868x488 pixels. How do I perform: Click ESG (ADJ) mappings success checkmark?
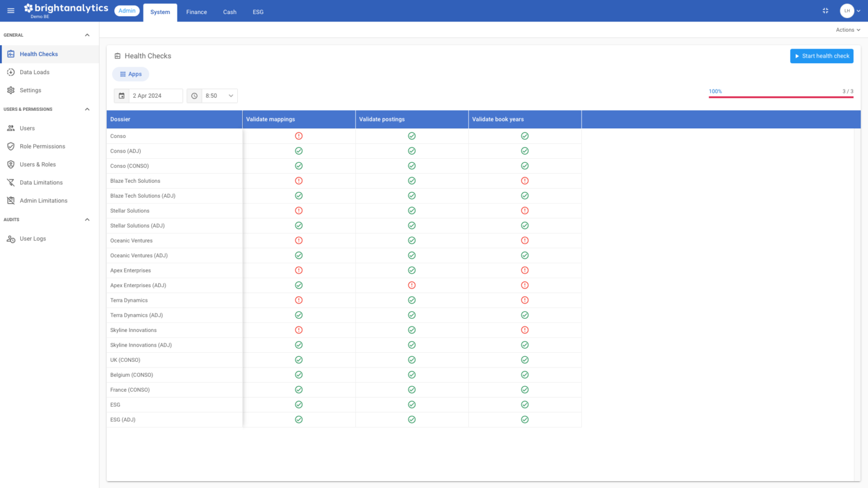[x=299, y=420]
